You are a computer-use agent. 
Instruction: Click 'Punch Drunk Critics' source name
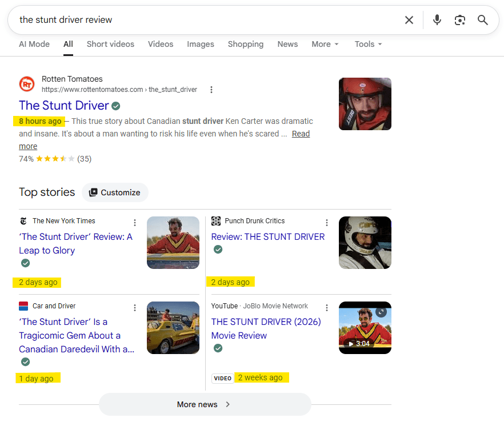click(255, 221)
